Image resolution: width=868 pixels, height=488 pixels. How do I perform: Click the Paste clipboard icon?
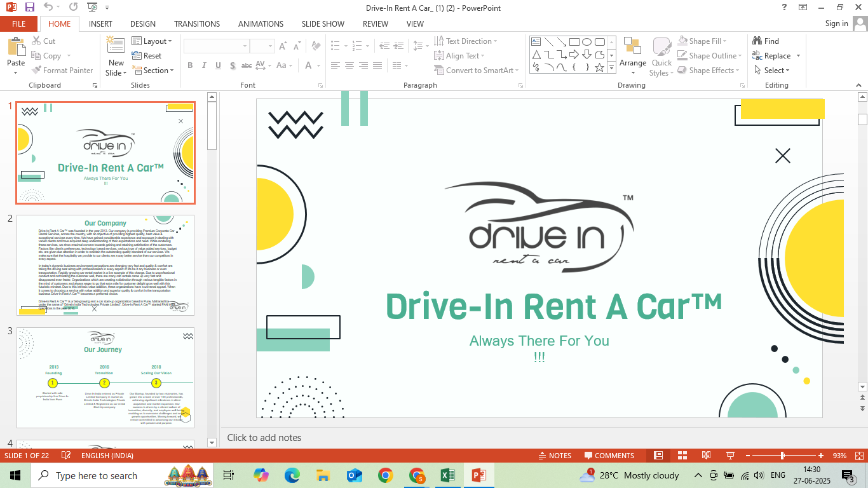(16, 48)
